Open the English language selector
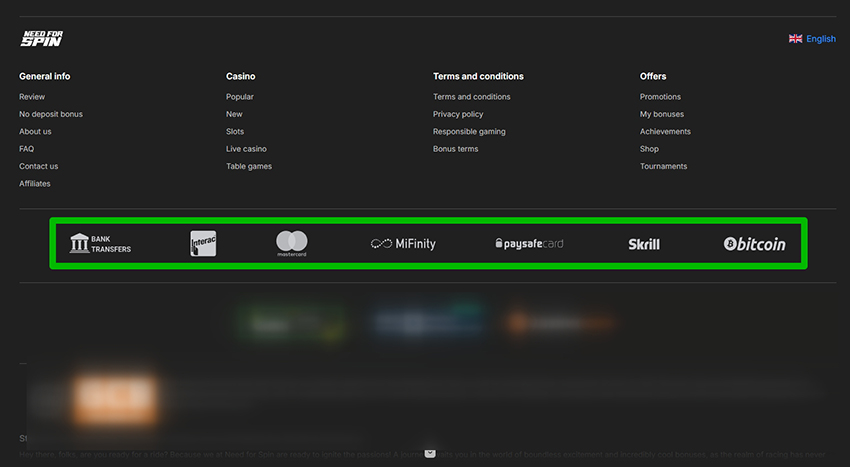This screenshot has width=850, height=467. (820, 39)
